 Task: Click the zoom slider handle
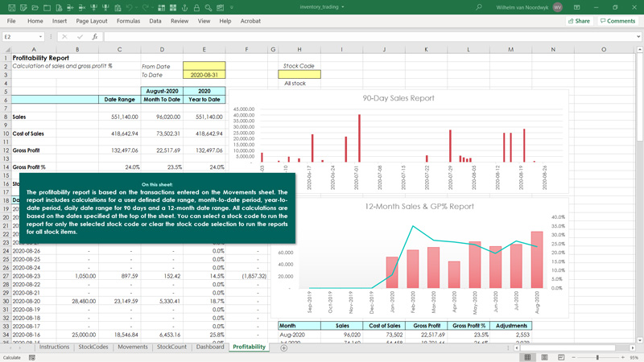597,357
